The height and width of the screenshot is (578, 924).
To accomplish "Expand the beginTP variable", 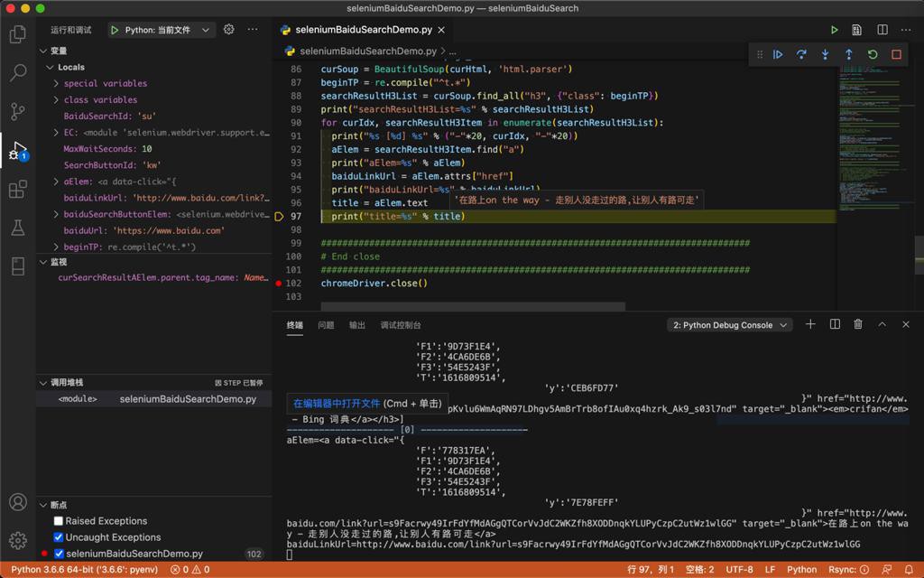I will point(56,247).
